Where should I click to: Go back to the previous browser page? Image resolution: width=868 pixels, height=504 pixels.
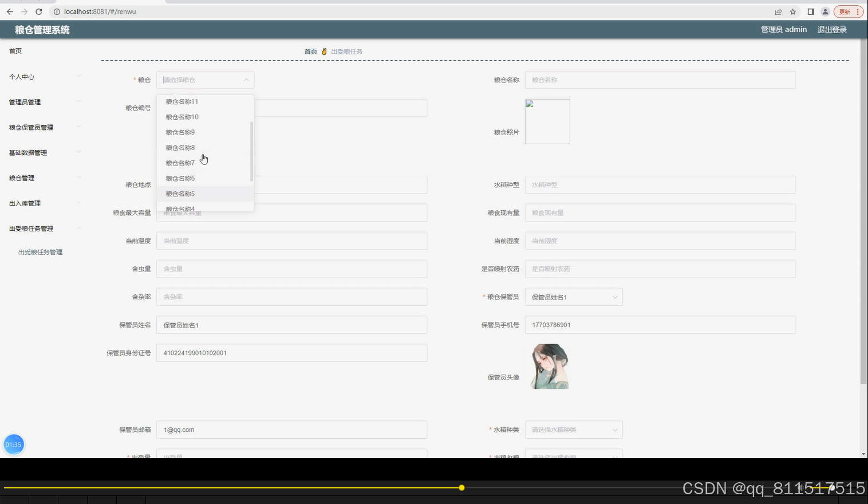tap(10, 11)
